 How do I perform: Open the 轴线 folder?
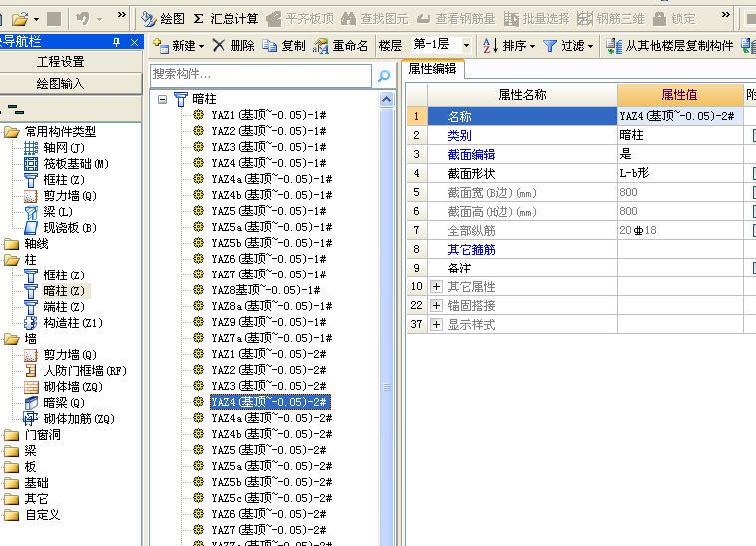click(36, 244)
